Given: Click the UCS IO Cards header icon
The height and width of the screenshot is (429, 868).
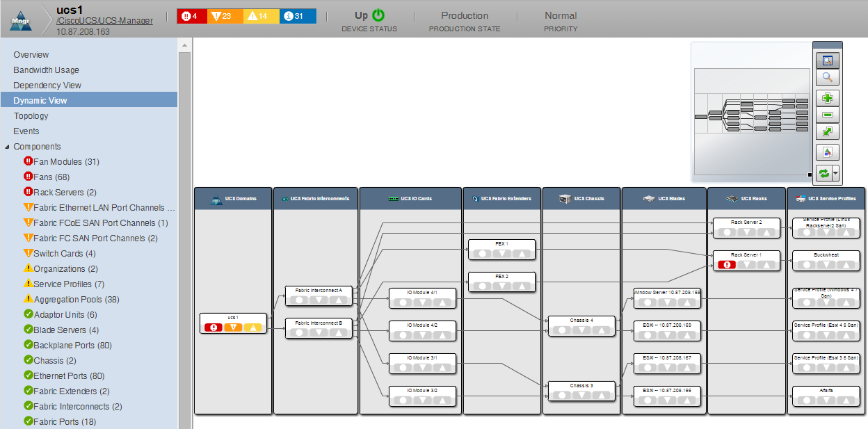Looking at the screenshot, I should click(394, 198).
